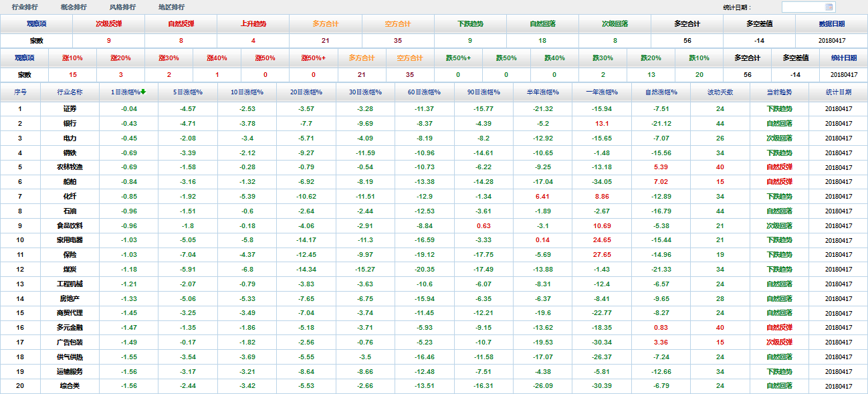Sort by 20日涨幅% column header

(306, 92)
